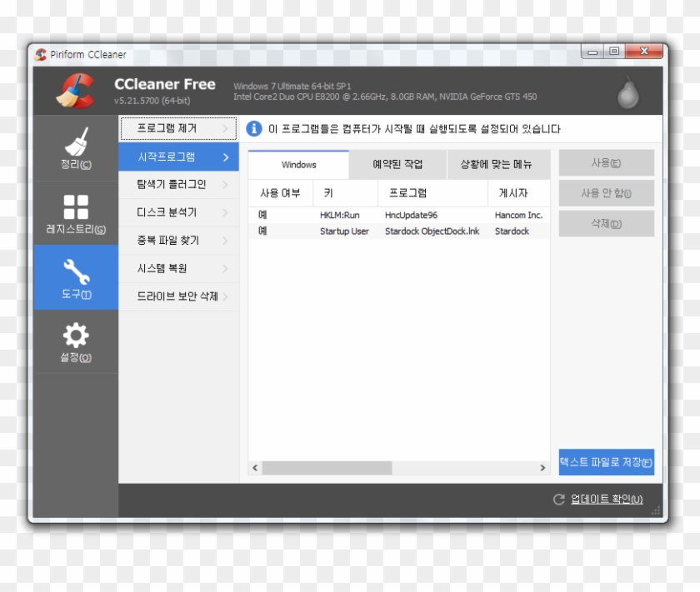Click the blue info icon above the list
The image size is (700, 592).
click(x=252, y=128)
